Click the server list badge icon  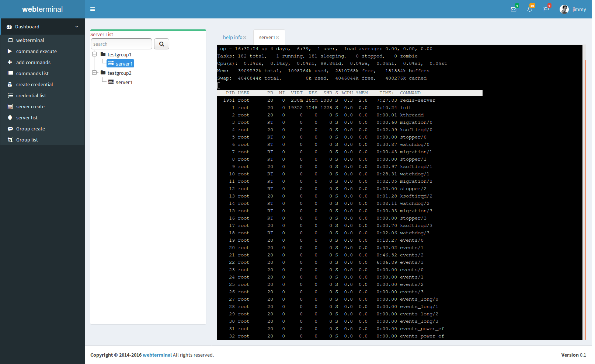(x=10, y=118)
